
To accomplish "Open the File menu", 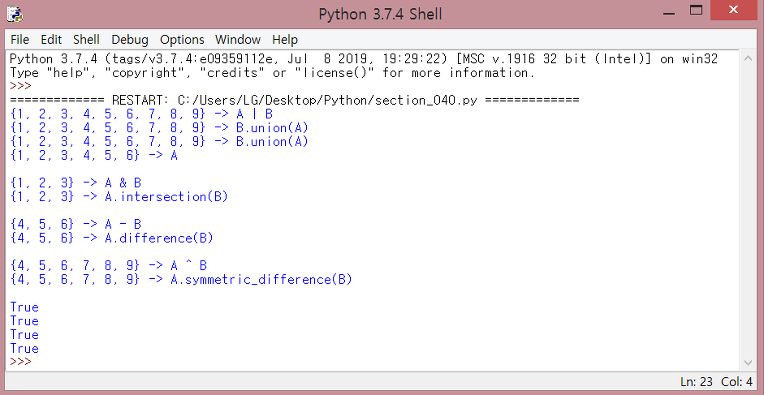I will [19, 40].
